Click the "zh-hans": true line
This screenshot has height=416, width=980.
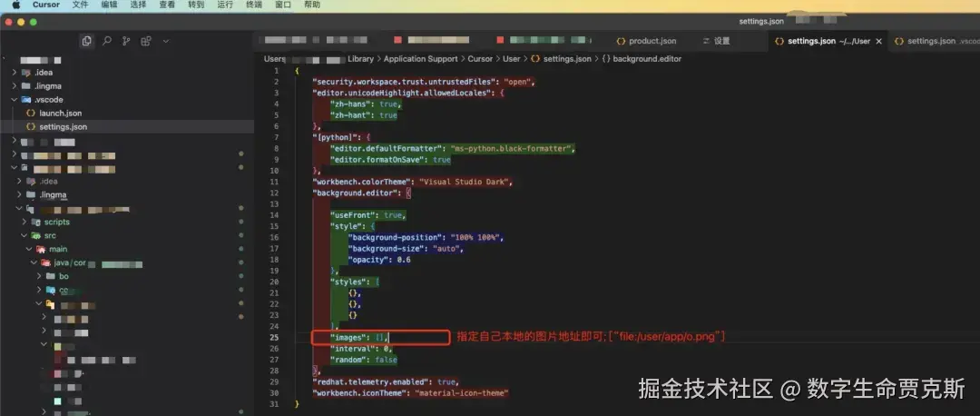tap(367, 104)
